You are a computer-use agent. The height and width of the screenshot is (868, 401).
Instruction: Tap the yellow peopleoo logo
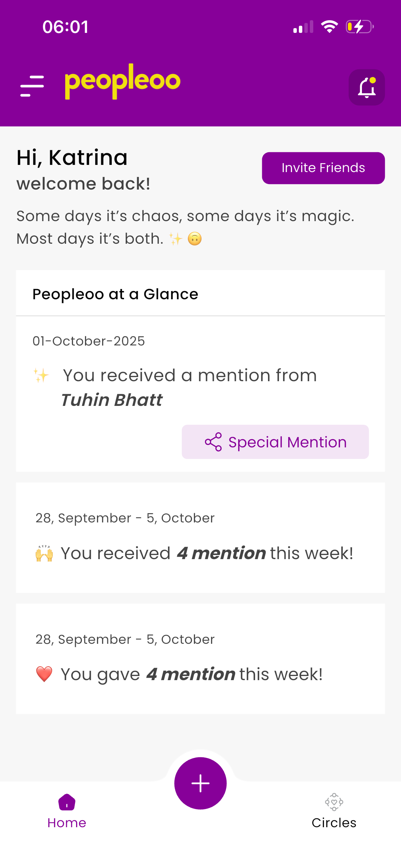tap(122, 82)
